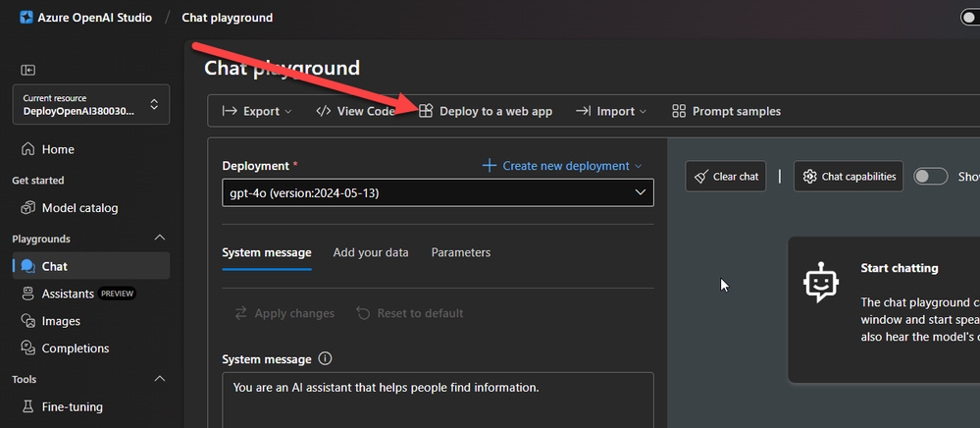Click the plus icon for new deployment
The image size is (980, 428).
[x=490, y=166]
